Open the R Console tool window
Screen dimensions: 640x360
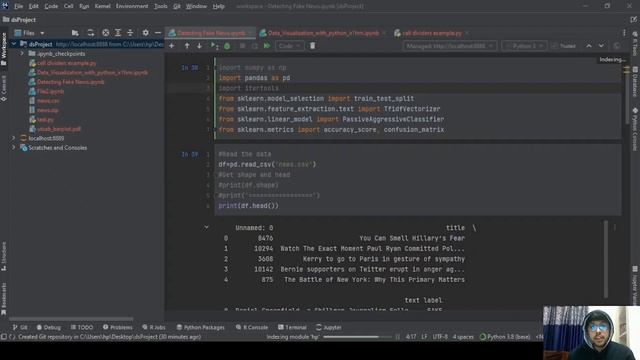(252, 327)
